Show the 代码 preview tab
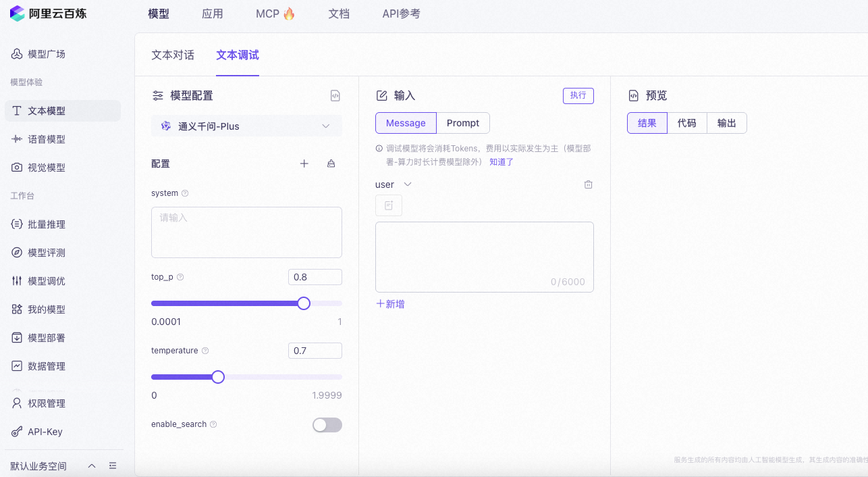Image resolution: width=868 pixels, height=477 pixels. [687, 123]
